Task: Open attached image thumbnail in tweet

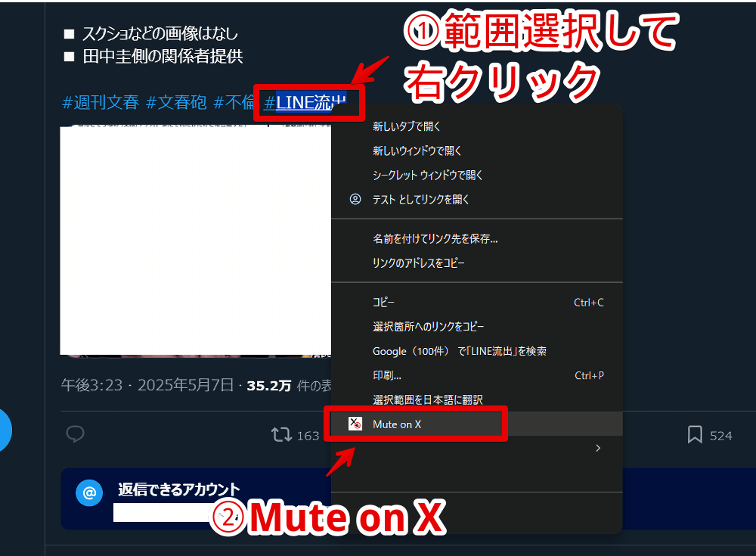Action: [x=195, y=241]
